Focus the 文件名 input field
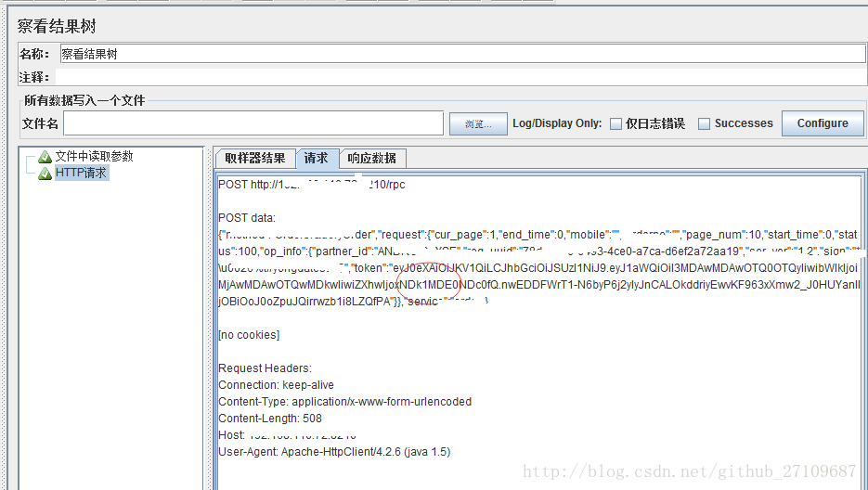This screenshot has height=490, width=868. point(253,122)
